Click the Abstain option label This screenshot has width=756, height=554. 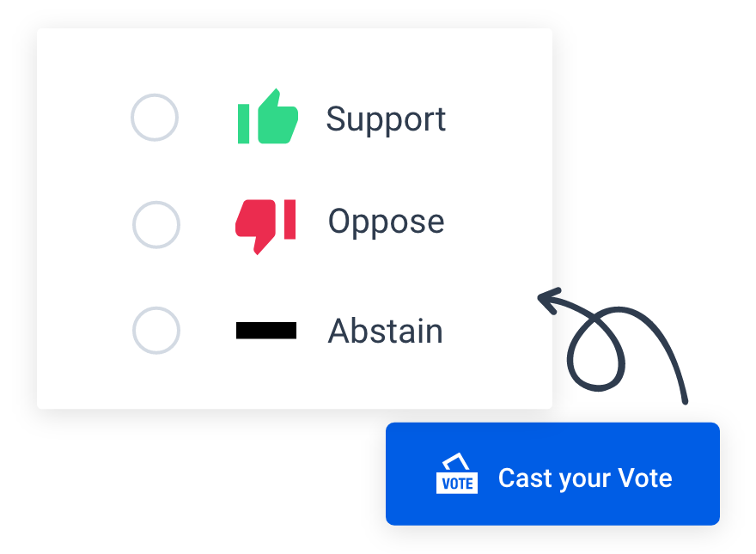click(385, 331)
